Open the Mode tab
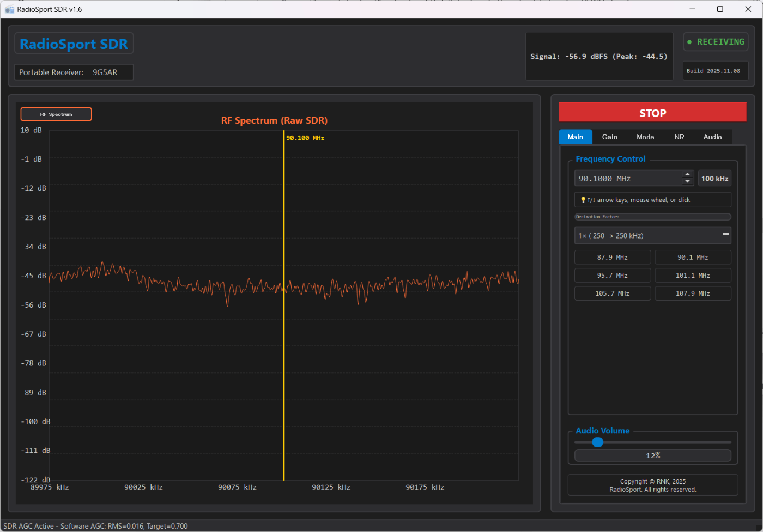 (645, 137)
